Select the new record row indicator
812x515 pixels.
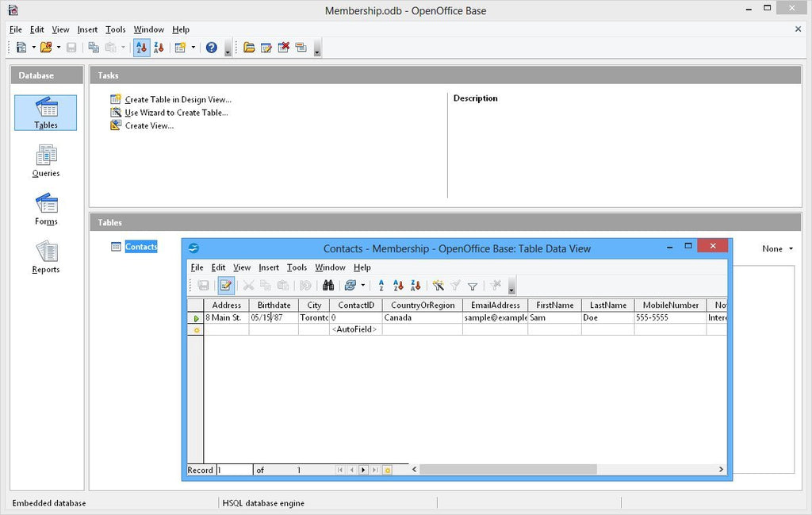coord(195,329)
